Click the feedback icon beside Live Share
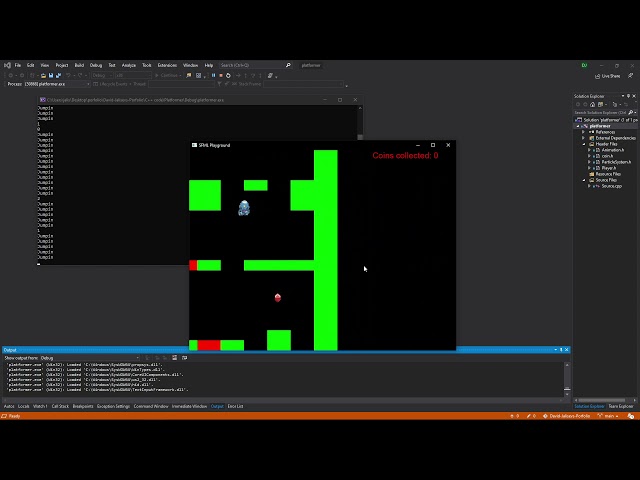This screenshot has height=480, width=640. 630,76
